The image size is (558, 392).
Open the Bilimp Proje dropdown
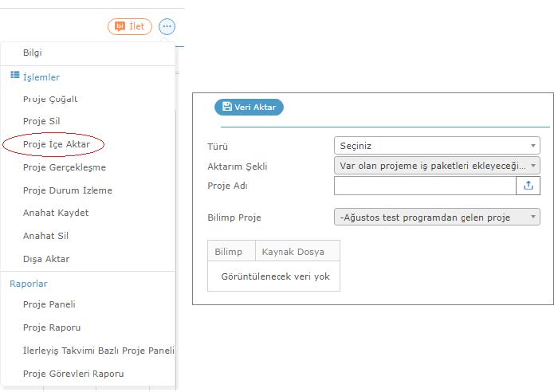pyautogui.click(x=437, y=217)
